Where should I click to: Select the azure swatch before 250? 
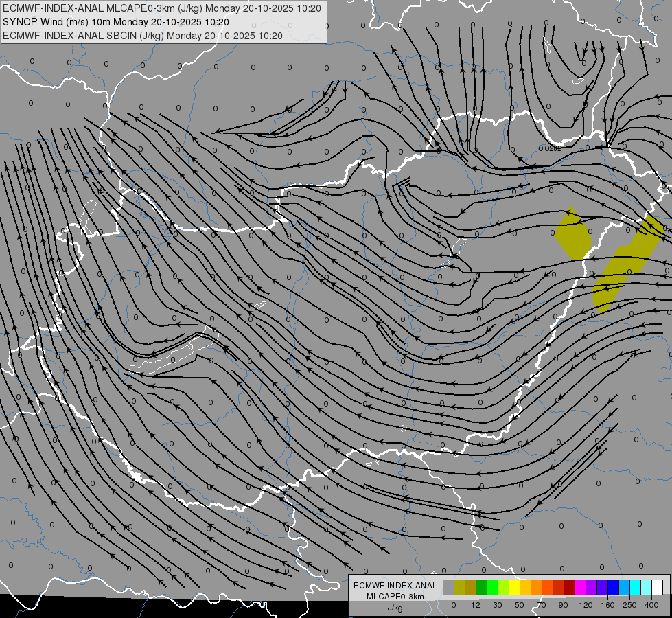click(624, 587)
